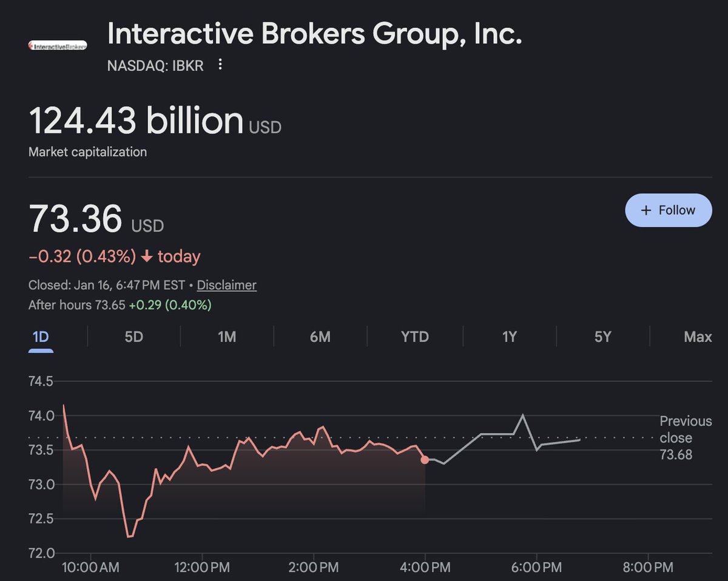Show the 6M chart range
The height and width of the screenshot is (581, 728).
pyautogui.click(x=320, y=337)
